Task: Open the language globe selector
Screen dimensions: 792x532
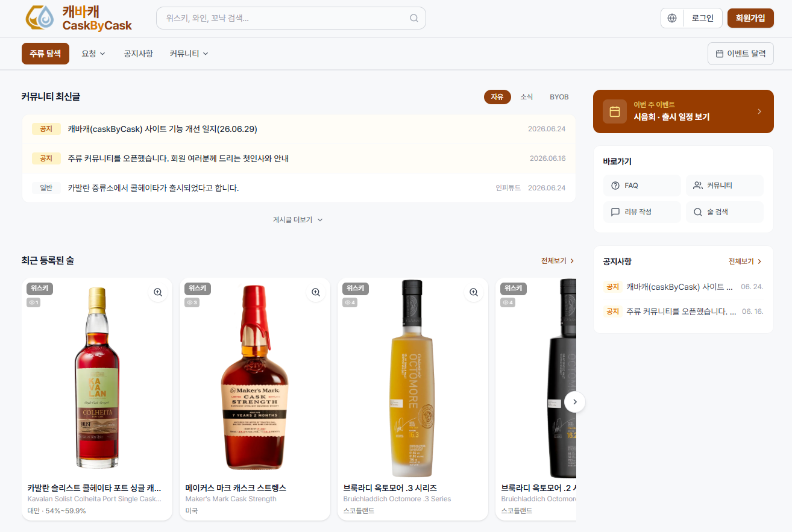Action: click(672, 18)
